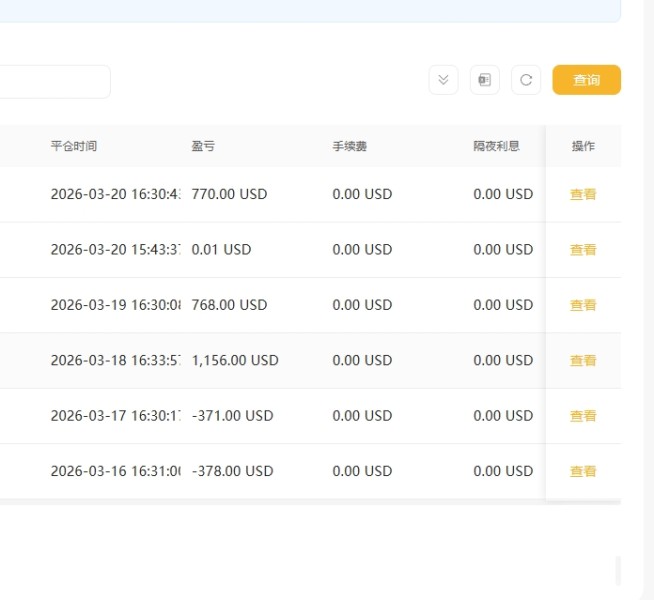Screen dimensions: 654x600
Task: Expand the filter options double-chevron icon
Action: tap(443, 80)
